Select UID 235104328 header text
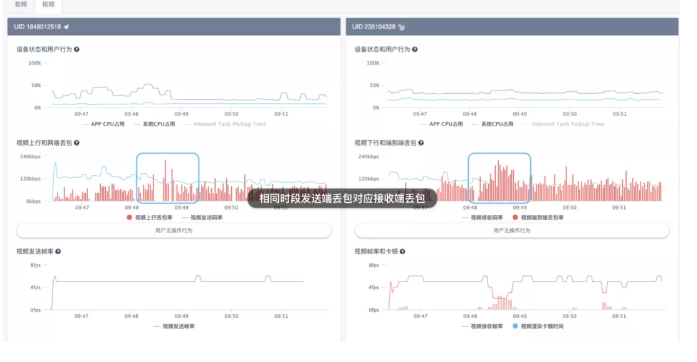Screen dimensions: 697x362 pyautogui.click(x=374, y=27)
